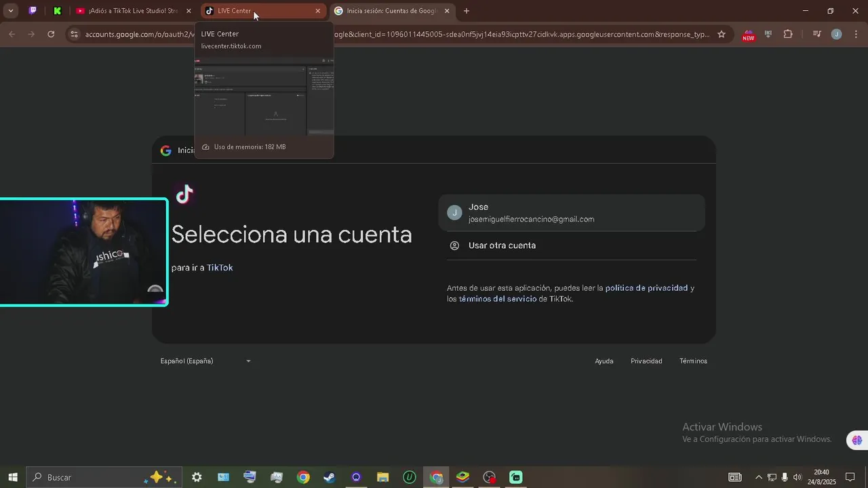This screenshot has width=868, height=488.
Task: Open Settings gear in the taskbar
Action: coord(197,477)
